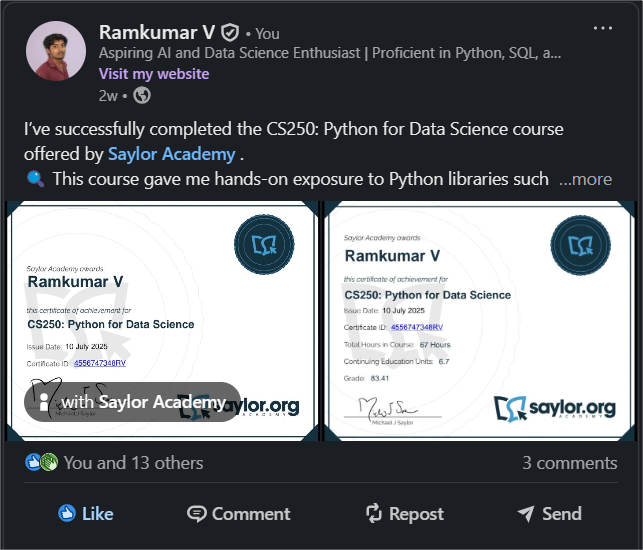Viewport: 643px width, 550px height.
Task: Click the Repost button
Action: [x=404, y=514]
